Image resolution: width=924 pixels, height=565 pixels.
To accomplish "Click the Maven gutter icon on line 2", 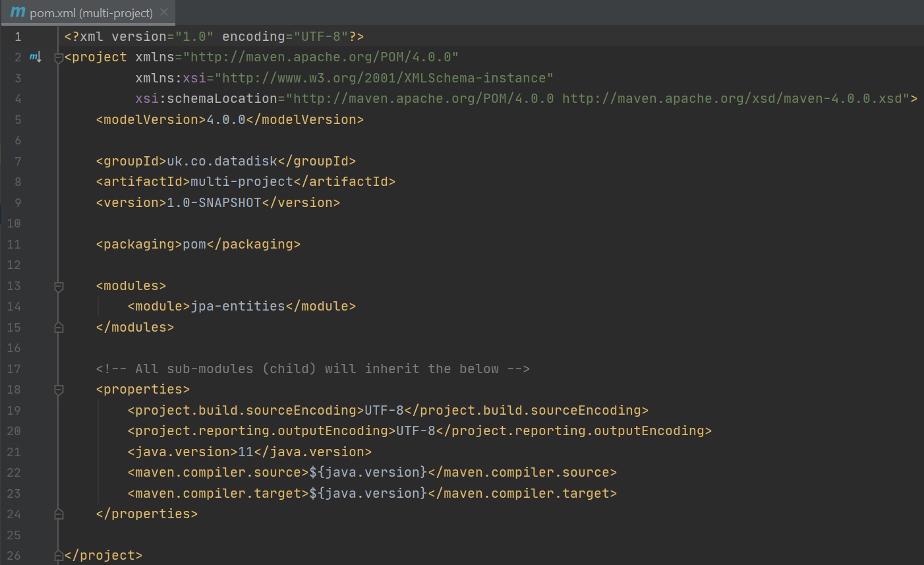I will click(x=35, y=57).
